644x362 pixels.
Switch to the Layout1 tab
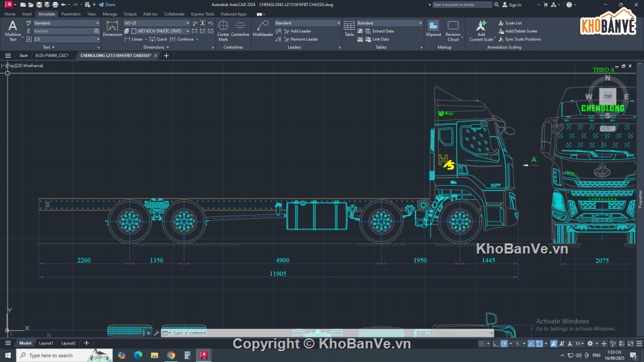pos(46,343)
